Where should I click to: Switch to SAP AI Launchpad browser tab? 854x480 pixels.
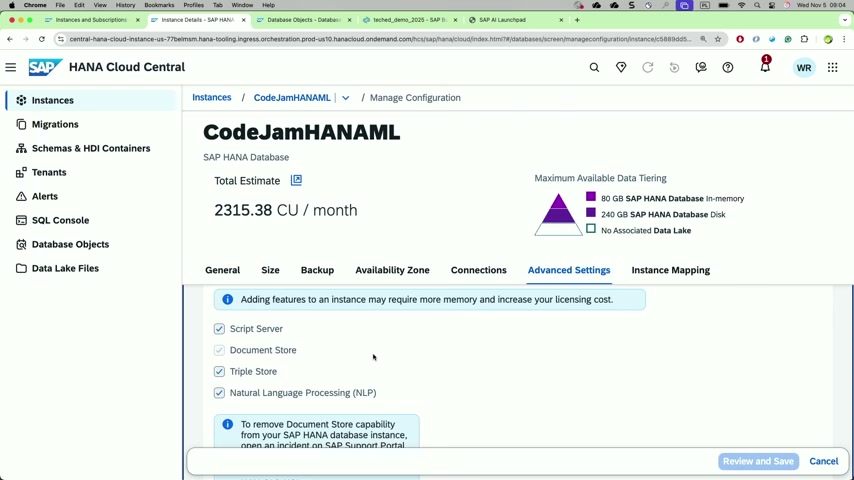(515, 20)
